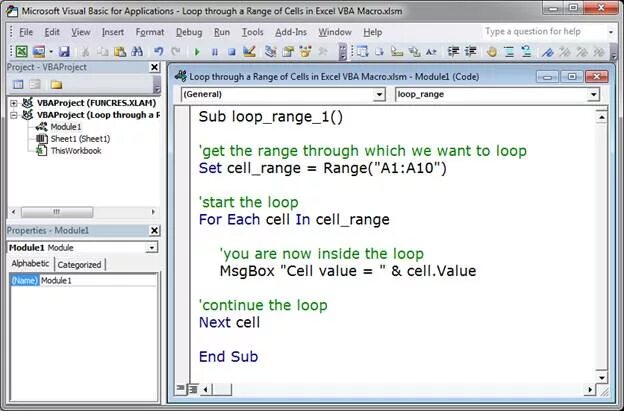Save the macro workbook with disk icon
Viewport: 624px width, 411px height.
(x=64, y=51)
